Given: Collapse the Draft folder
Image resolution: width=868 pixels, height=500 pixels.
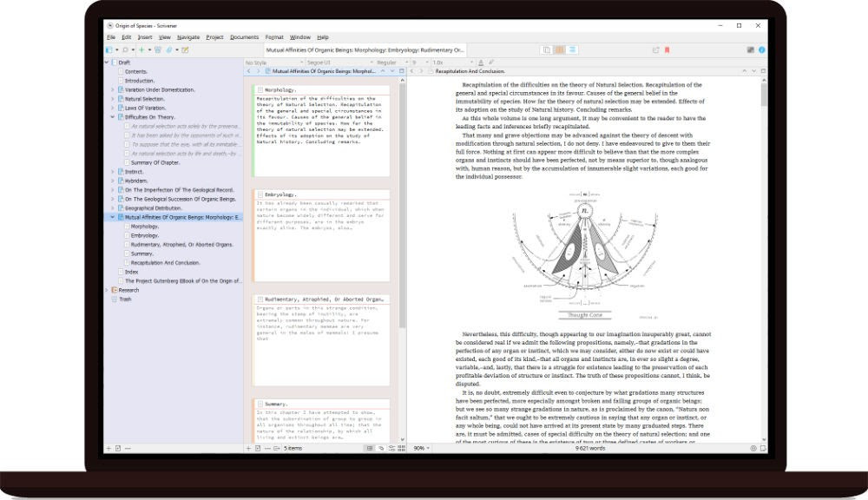Looking at the screenshot, I should coord(108,62).
